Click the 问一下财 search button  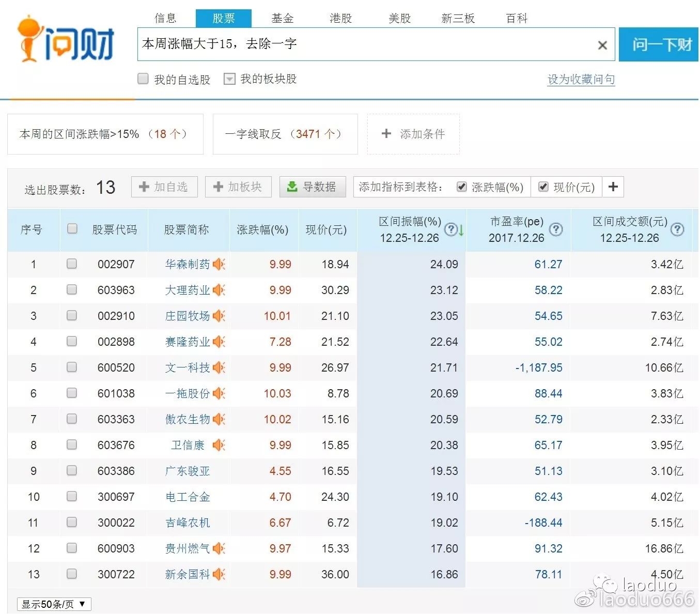[659, 44]
